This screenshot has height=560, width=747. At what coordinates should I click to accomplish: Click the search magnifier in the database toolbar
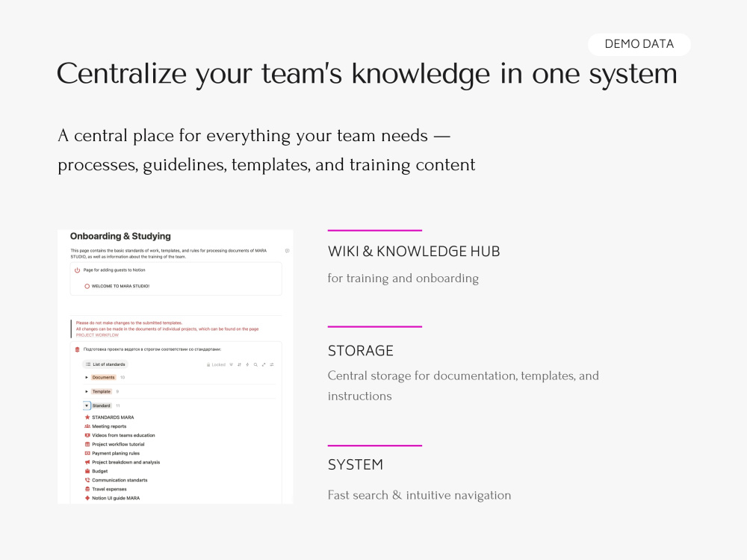[x=255, y=365]
